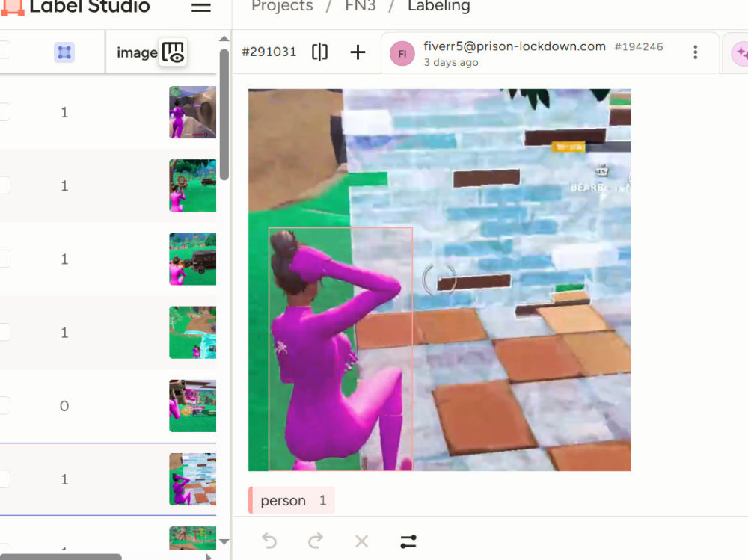Open the thumbnail in the row showing 0
748x560 pixels.
(193, 406)
